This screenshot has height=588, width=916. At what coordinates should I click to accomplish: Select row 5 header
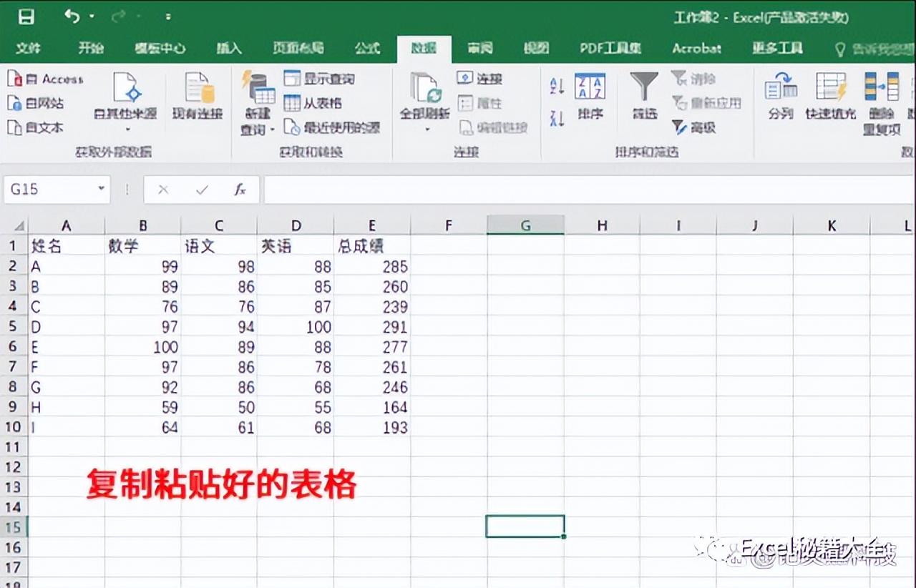15,327
